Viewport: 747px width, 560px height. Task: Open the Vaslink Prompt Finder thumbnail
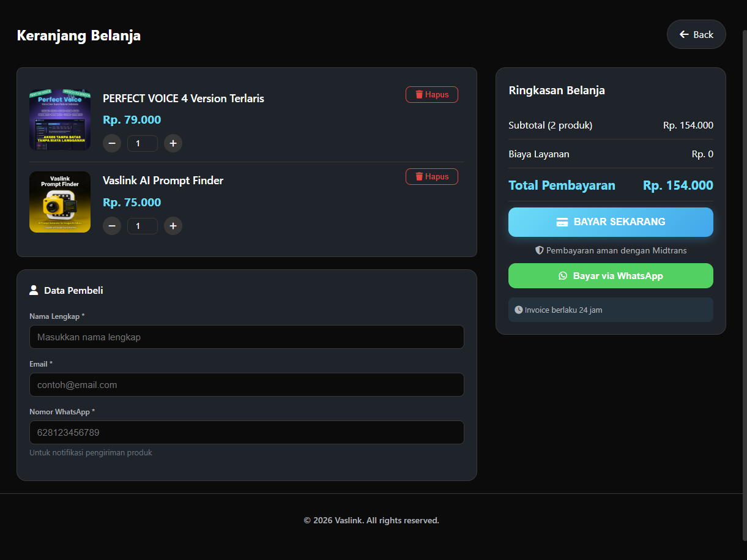tap(60, 202)
